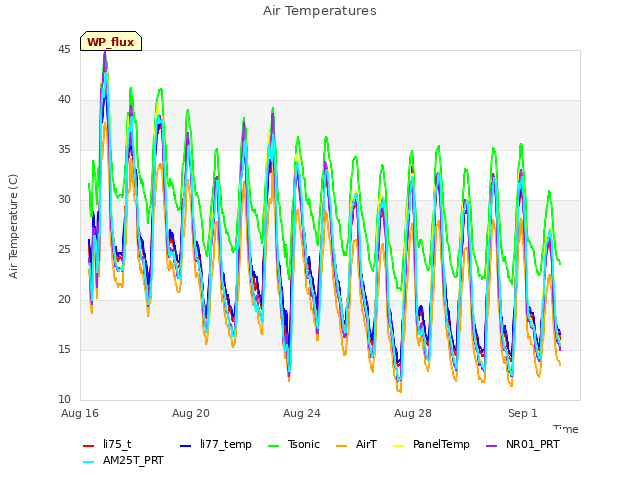Click the orange AirT color marker

342,446
